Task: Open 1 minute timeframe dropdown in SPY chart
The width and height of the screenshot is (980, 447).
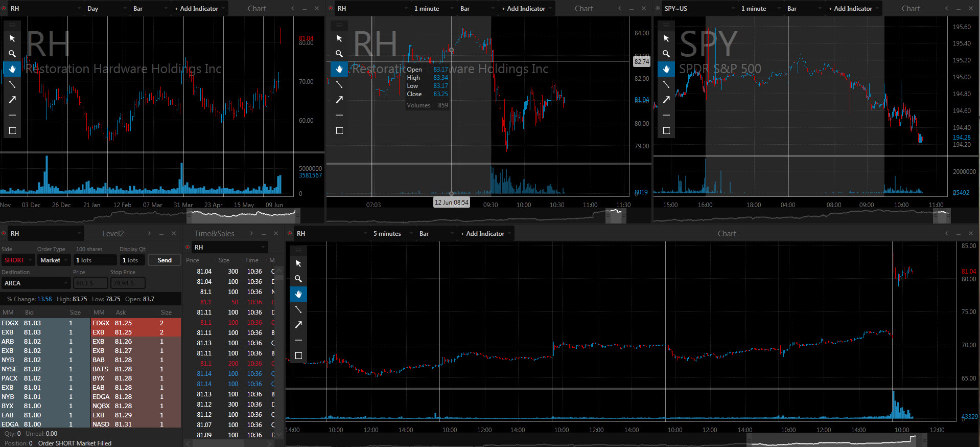Action: point(760,9)
